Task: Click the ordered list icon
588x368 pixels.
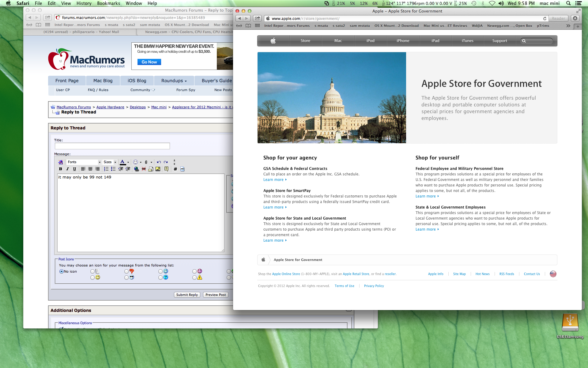Action: tap(106, 169)
